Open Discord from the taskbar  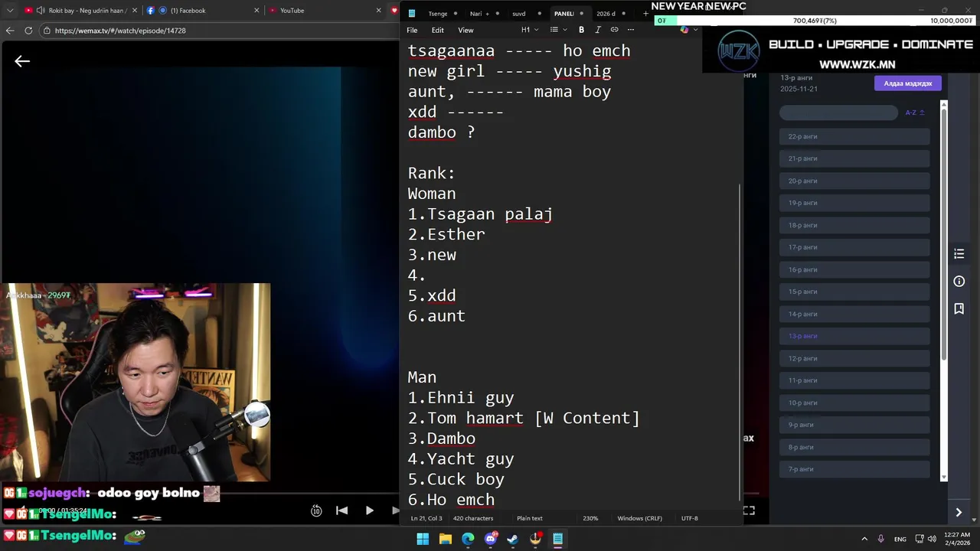[x=490, y=539]
